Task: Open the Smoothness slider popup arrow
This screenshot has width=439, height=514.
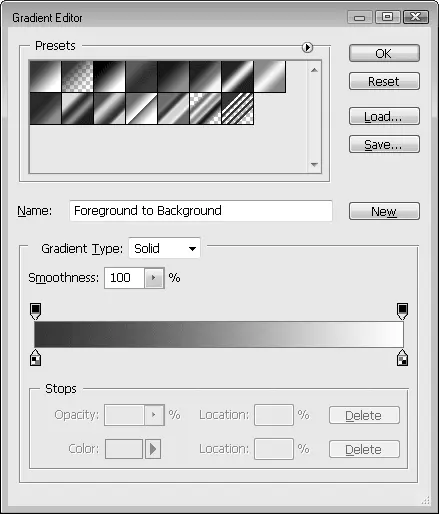Action: (x=154, y=278)
